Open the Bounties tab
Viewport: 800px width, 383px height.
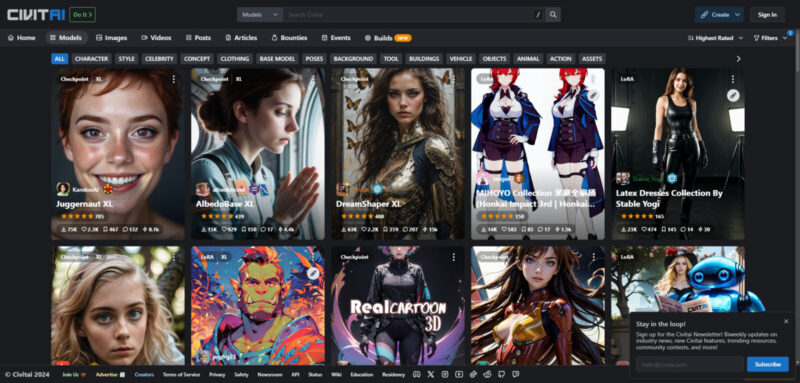[289, 38]
